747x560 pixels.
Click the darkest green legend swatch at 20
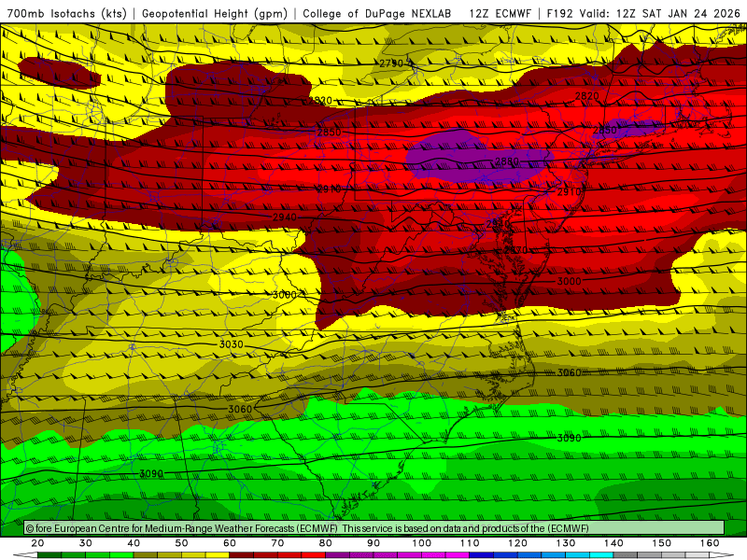[49, 555]
